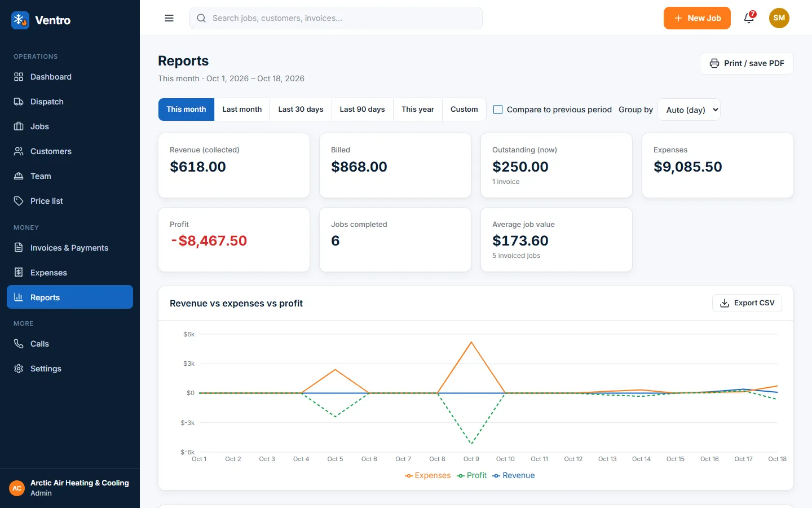Toggle Revenue series in chart legend
The height and width of the screenshot is (508, 812).
point(514,475)
